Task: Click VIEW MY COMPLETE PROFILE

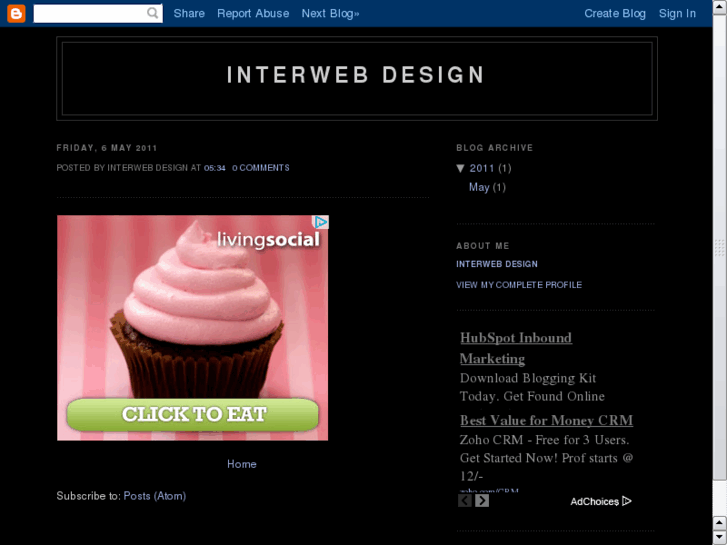Action: coord(519,285)
